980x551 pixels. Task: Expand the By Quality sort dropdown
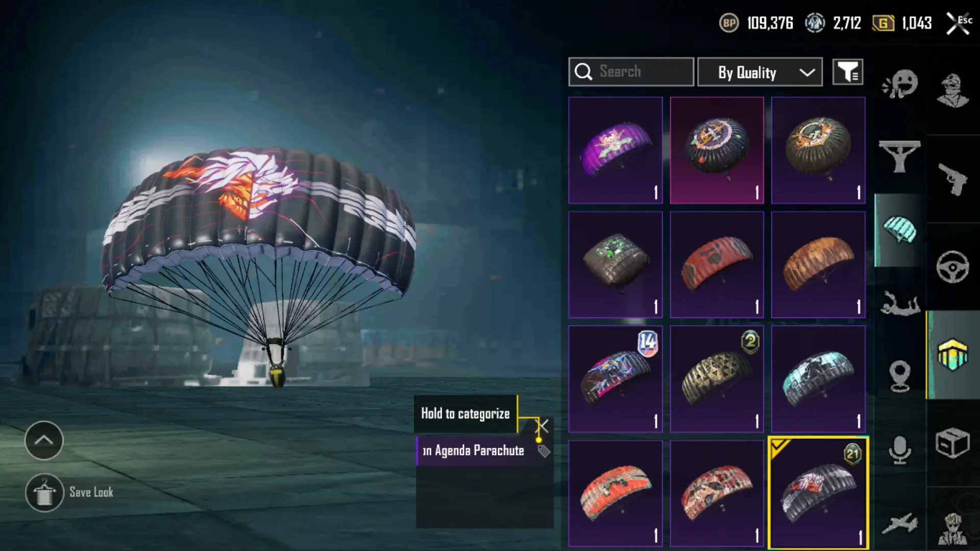pyautogui.click(x=760, y=72)
